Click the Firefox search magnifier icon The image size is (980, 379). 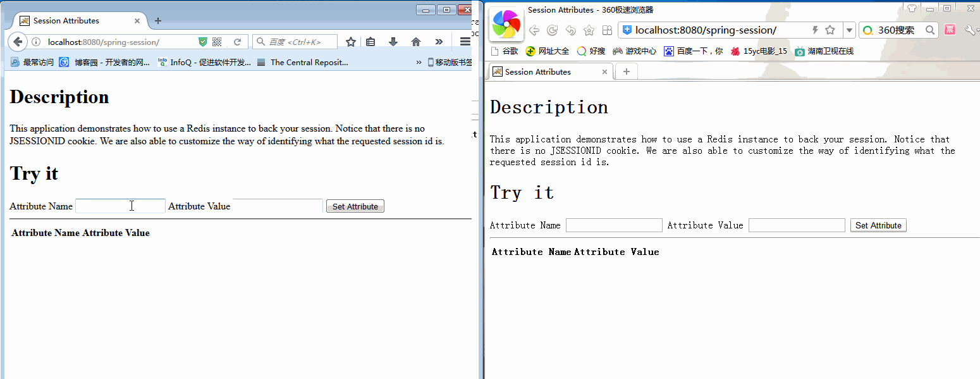point(260,42)
